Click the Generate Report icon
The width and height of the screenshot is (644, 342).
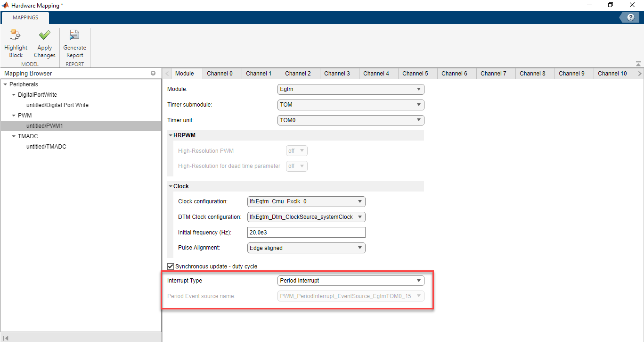coord(74,36)
